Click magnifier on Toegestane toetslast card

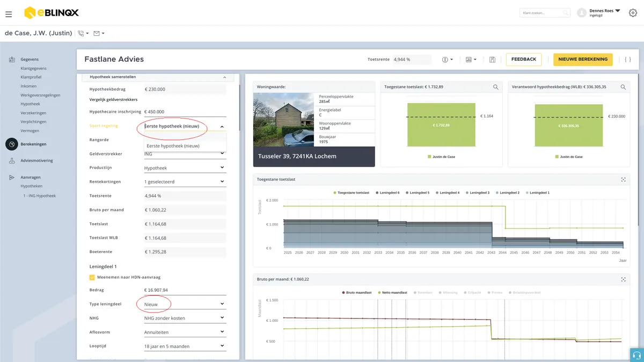pyautogui.click(x=496, y=87)
